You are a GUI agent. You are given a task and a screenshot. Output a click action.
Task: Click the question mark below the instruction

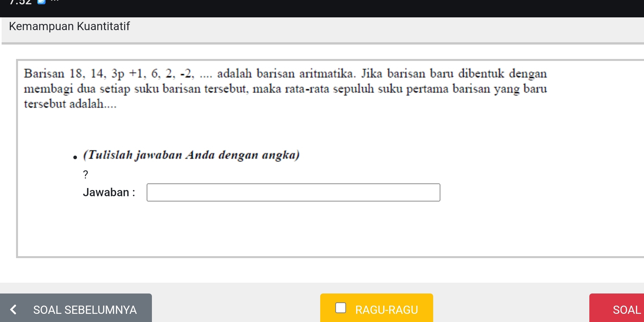(x=85, y=175)
